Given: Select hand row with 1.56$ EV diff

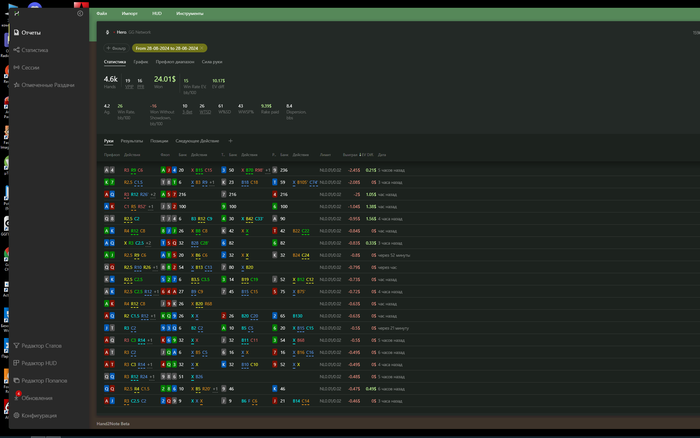Looking at the screenshot, I should [397, 219].
